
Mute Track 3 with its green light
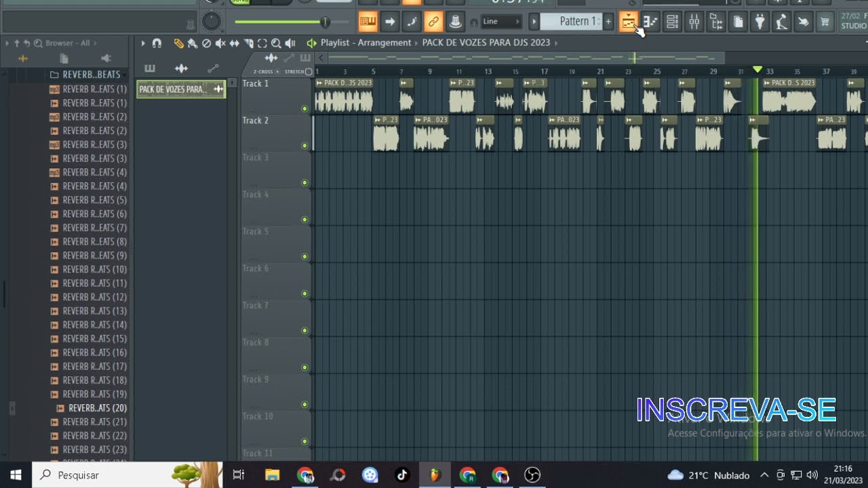304,182
